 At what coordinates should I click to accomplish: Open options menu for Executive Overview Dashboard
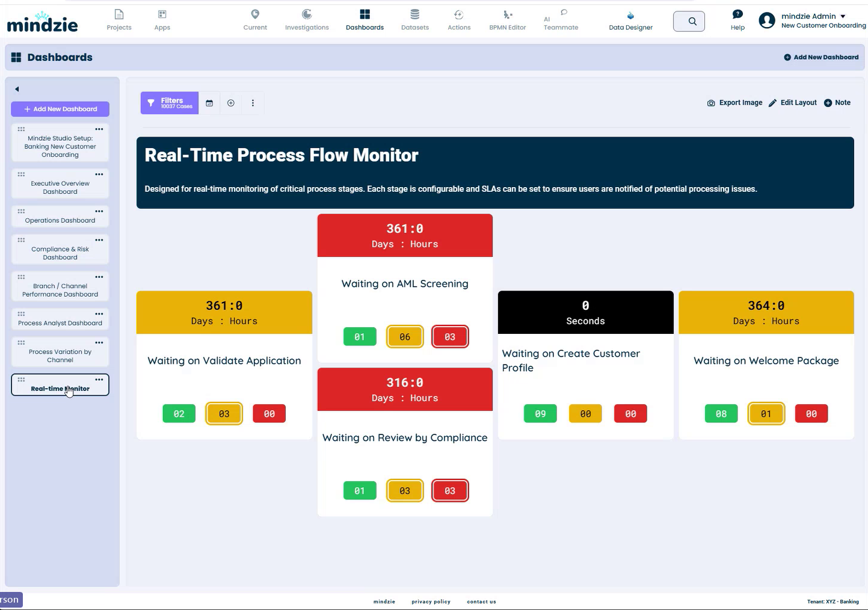click(99, 174)
